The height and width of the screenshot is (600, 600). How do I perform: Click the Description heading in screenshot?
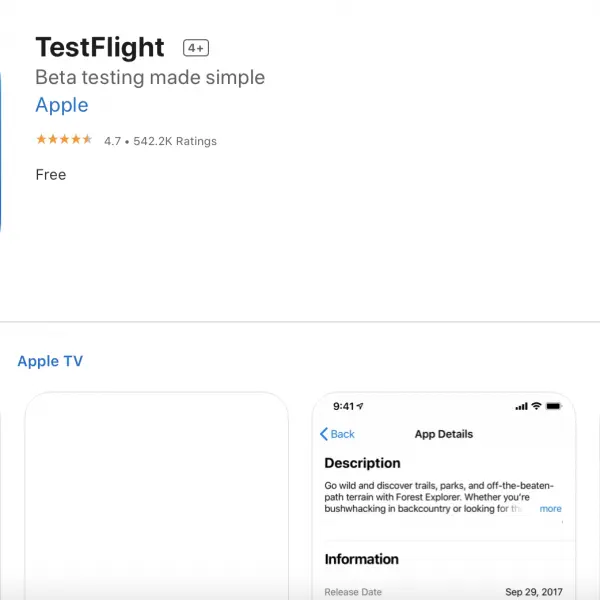click(362, 463)
